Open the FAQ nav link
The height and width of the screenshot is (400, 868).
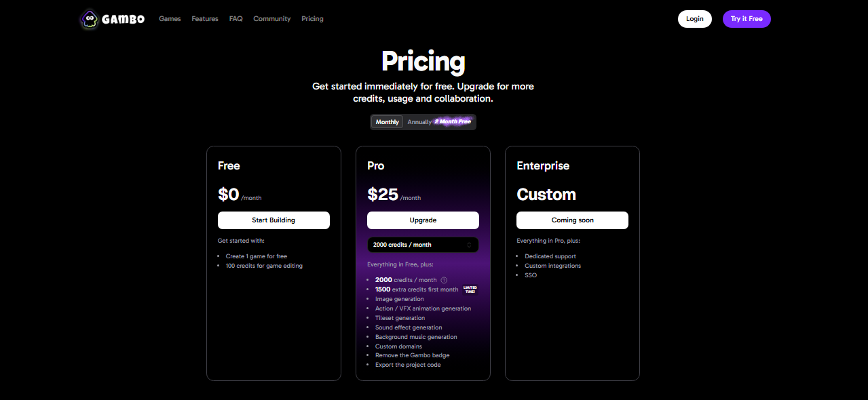point(235,19)
